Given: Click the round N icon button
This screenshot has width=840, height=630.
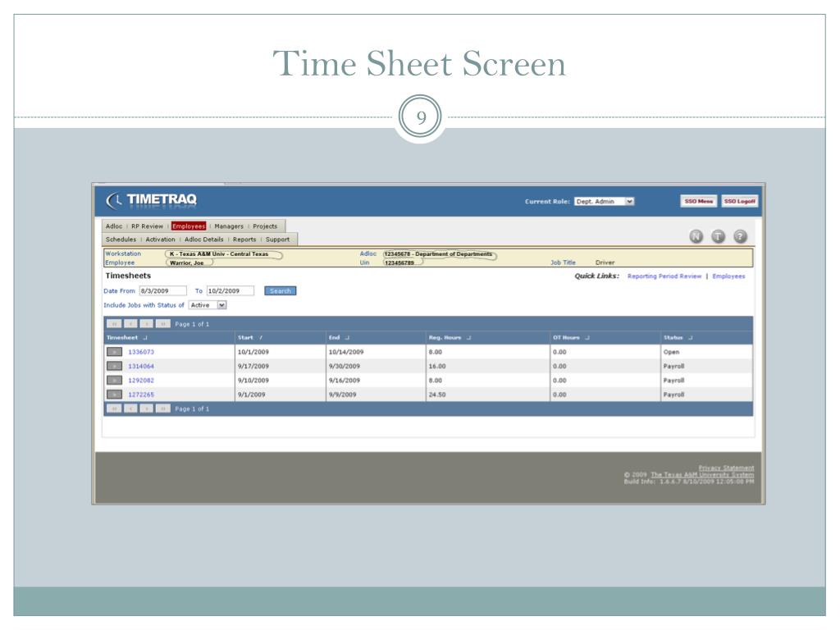Looking at the screenshot, I should click(x=696, y=236).
